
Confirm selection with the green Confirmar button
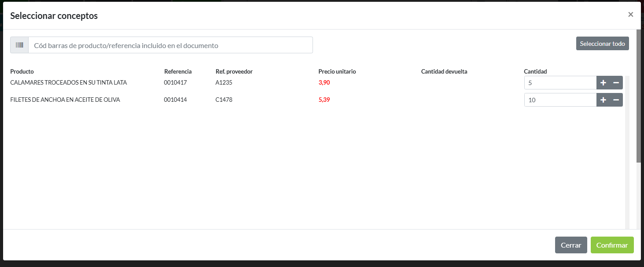click(612, 245)
